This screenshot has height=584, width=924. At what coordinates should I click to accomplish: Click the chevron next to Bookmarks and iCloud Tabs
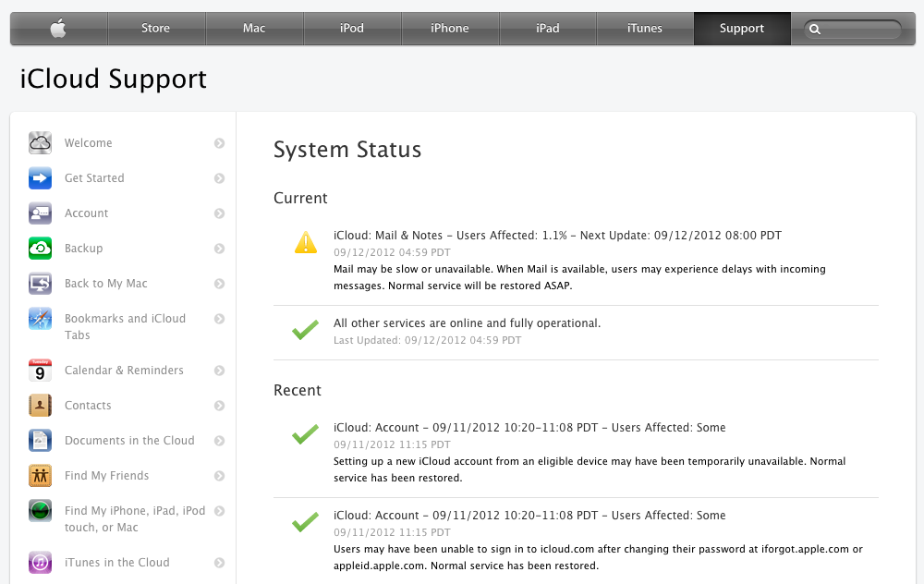click(219, 319)
